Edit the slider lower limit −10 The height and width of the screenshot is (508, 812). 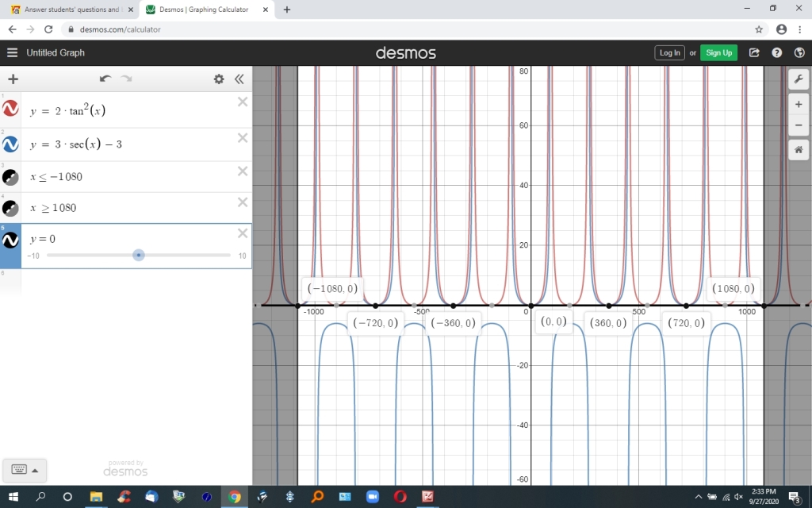(33, 256)
